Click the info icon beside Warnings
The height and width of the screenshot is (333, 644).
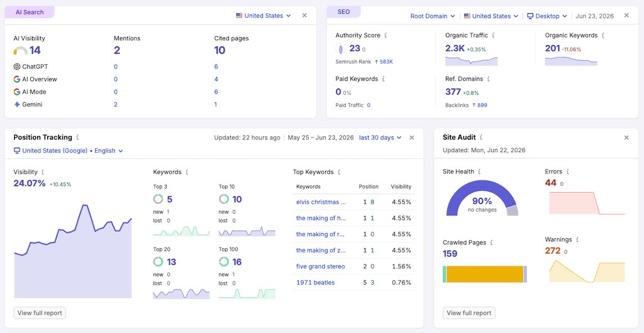tap(577, 239)
